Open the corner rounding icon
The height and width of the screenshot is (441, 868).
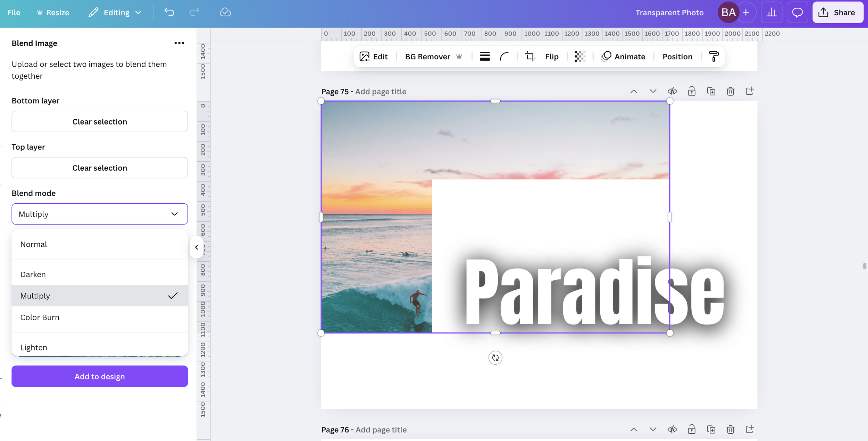click(x=504, y=57)
